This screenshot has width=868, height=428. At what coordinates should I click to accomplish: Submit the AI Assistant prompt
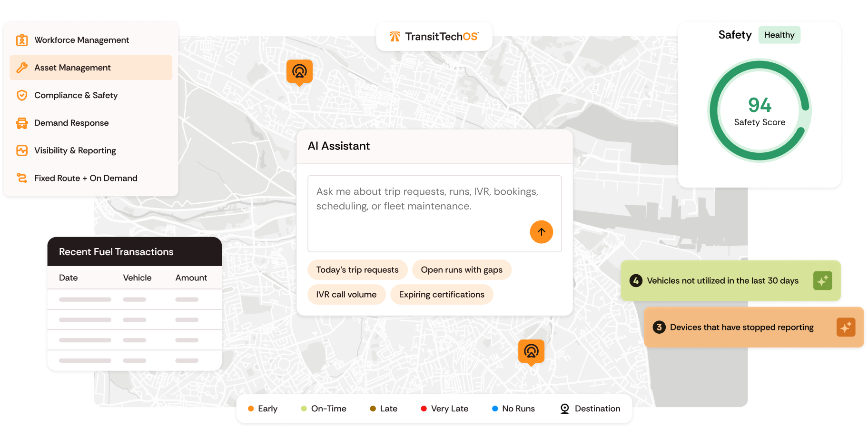542,232
